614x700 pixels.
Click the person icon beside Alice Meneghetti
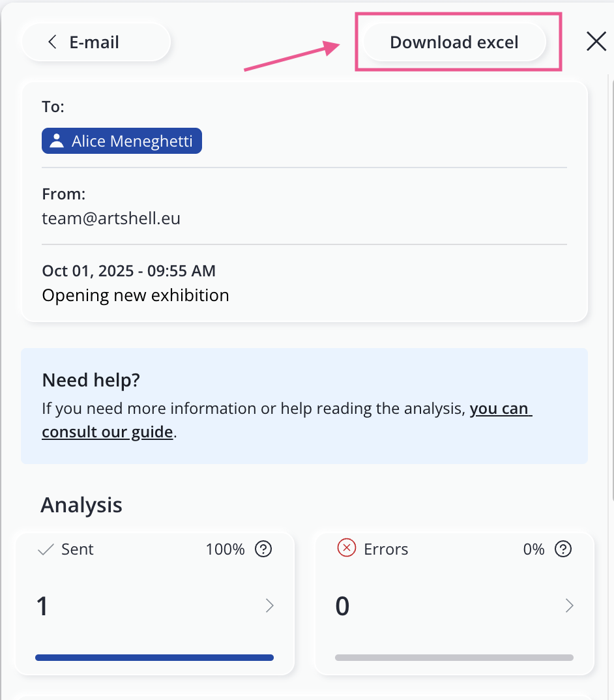[57, 141]
